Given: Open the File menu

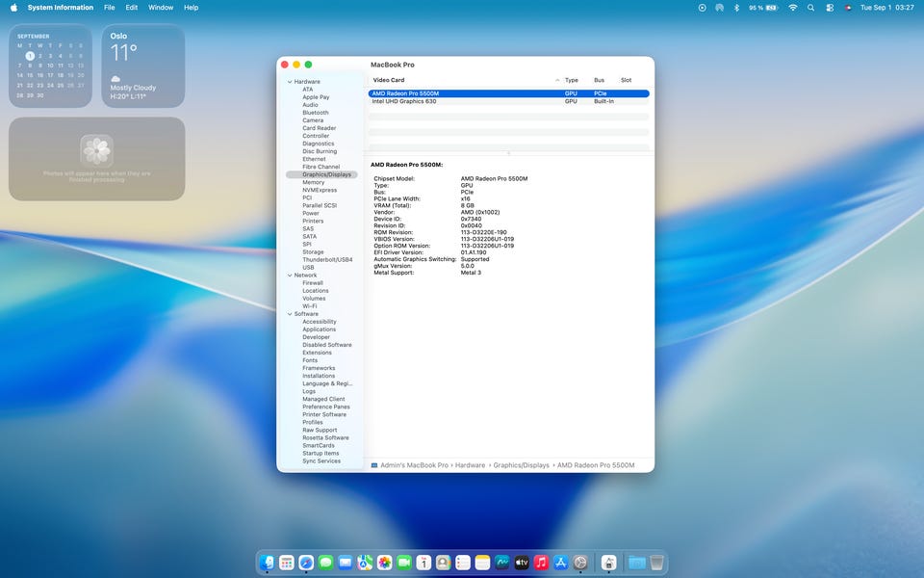Looking at the screenshot, I should pyautogui.click(x=110, y=8).
